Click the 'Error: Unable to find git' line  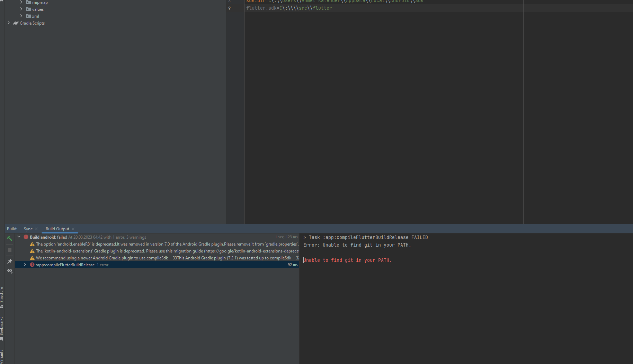pyautogui.click(x=357, y=245)
